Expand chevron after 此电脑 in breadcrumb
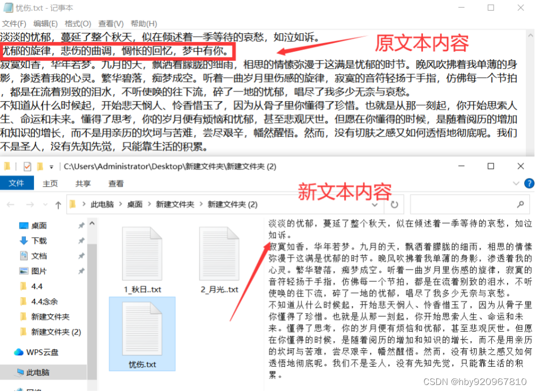This screenshot has width=535, height=392. [120, 204]
